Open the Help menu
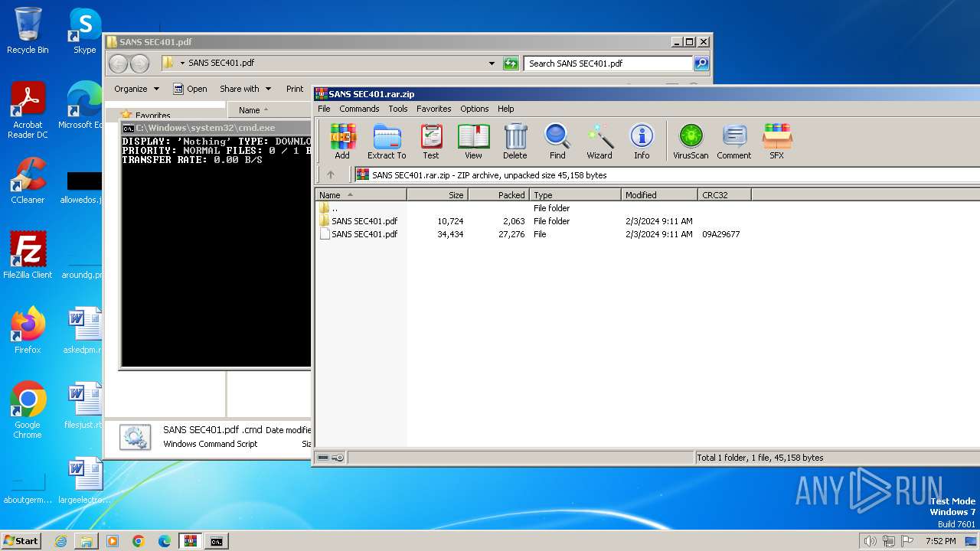Viewport: 980px width, 551px height. [505, 109]
